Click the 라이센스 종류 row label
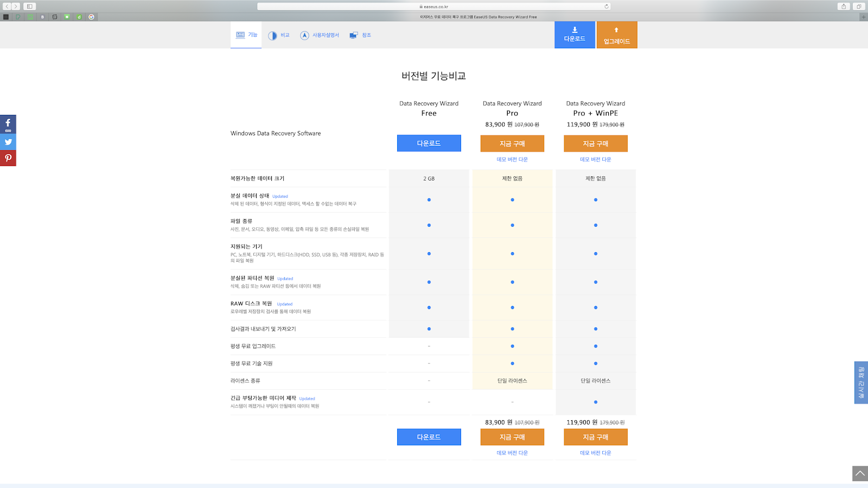 245,381
